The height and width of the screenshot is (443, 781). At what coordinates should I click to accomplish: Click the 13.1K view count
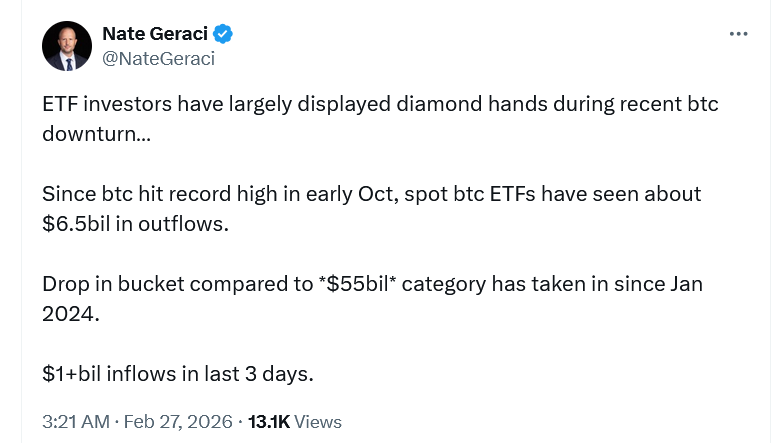point(268,421)
